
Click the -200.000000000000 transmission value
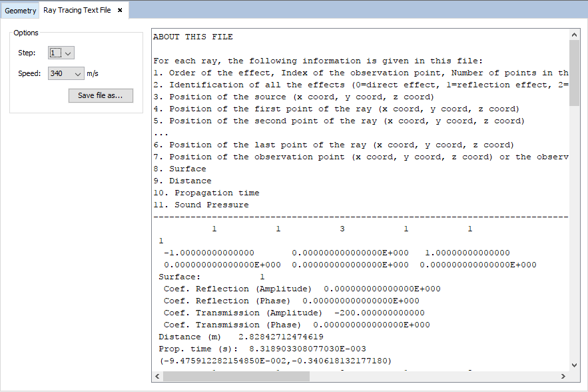[x=379, y=313]
